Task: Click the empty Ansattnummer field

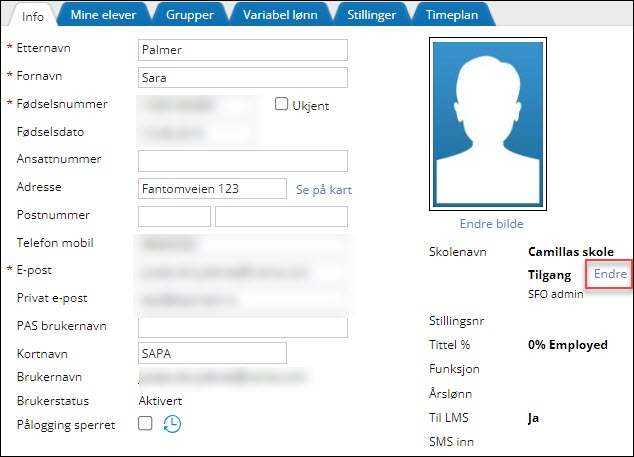Action: point(242,161)
